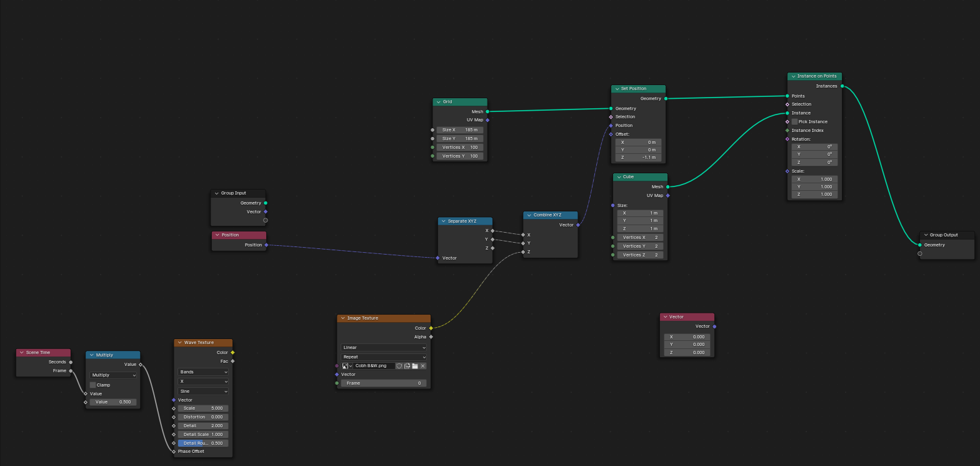Collapse the Set Position node
The image size is (980, 466).
coord(616,89)
